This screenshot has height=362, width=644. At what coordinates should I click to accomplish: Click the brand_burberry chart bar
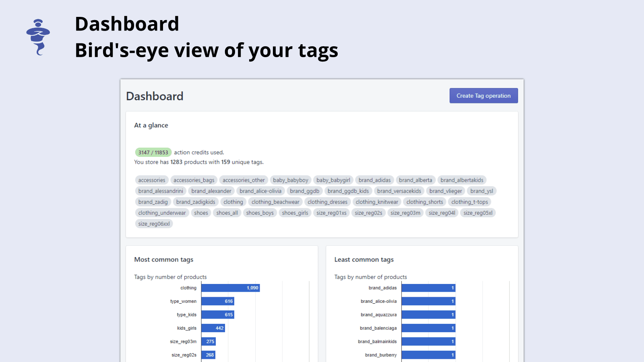click(x=428, y=355)
